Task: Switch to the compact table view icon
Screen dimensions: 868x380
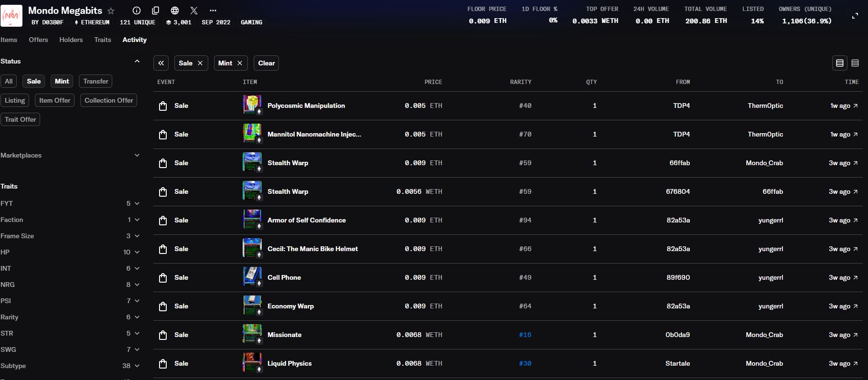Action: pos(855,63)
